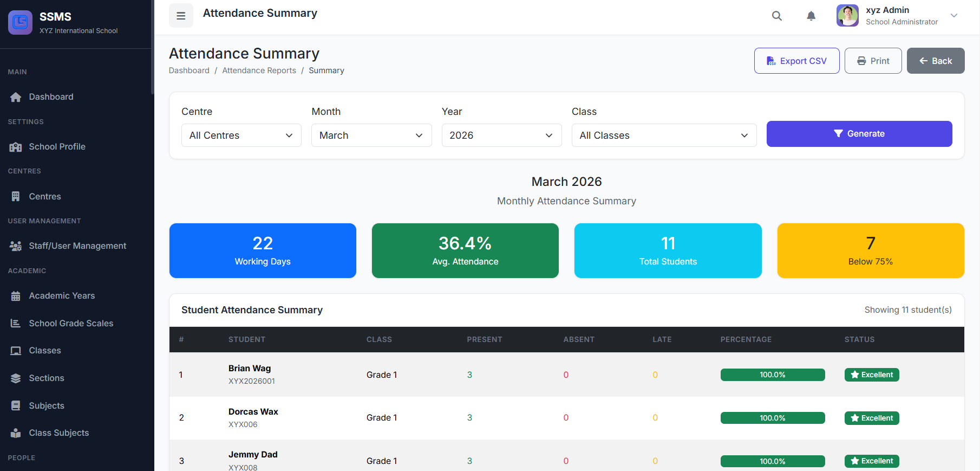This screenshot has width=980, height=471.
Task: Open the Year dropdown showing 2026
Action: pos(501,136)
